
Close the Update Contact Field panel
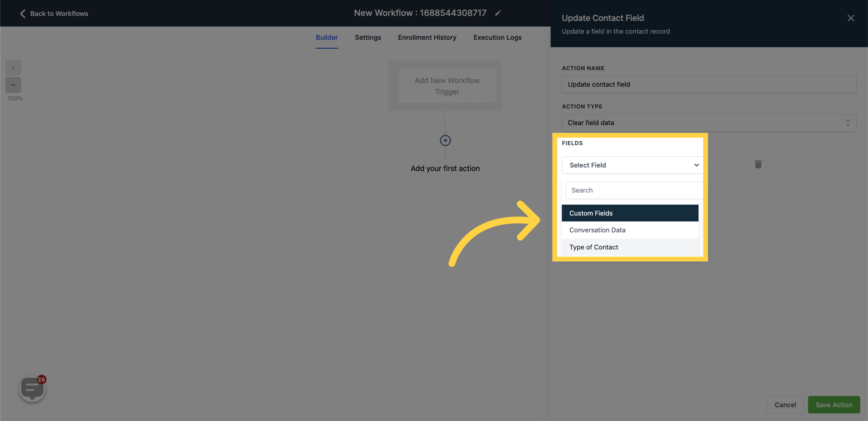click(851, 18)
